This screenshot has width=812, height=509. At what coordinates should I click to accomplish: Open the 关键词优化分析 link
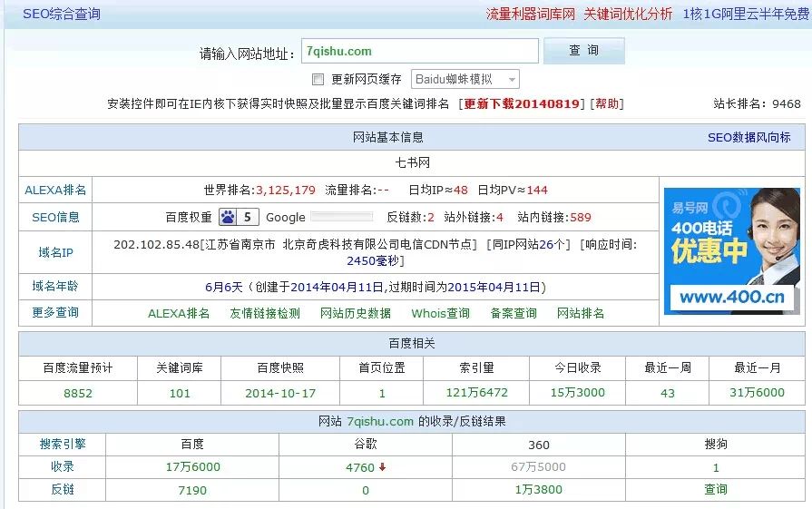[628, 14]
